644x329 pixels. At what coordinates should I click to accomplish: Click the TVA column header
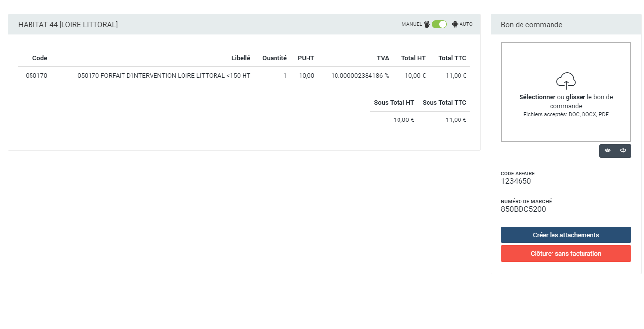tap(383, 58)
